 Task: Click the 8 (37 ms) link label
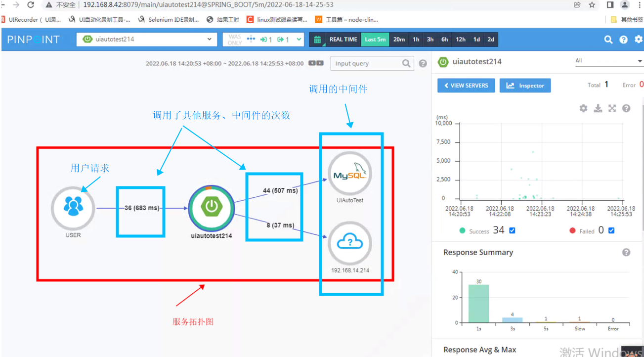click(280, 225)
